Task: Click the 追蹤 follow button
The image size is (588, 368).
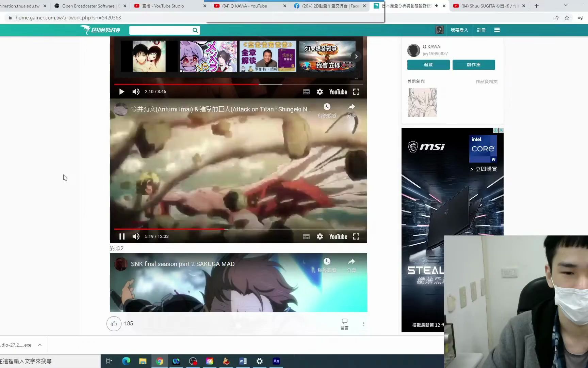Action: point(428,65)
